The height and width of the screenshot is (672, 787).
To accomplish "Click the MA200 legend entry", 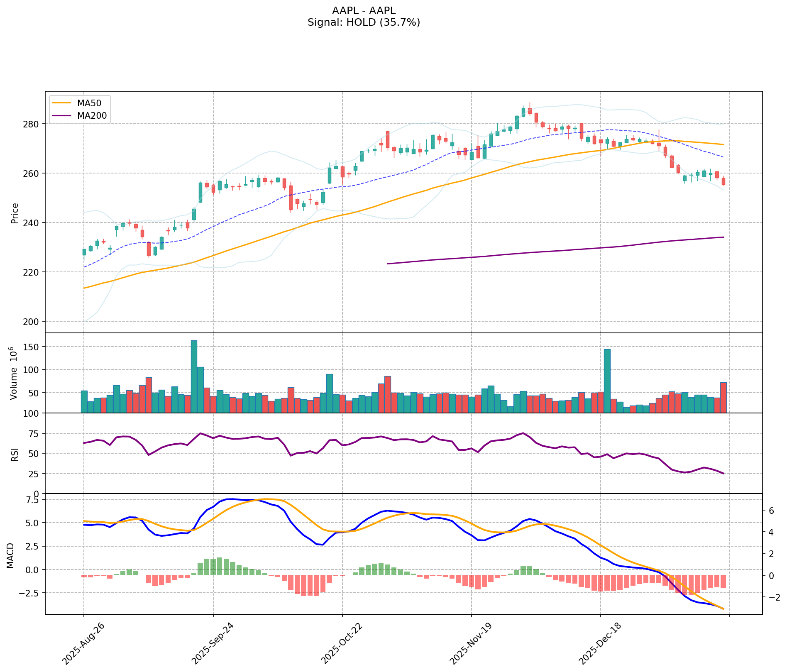I will click(x=92, y=116).
